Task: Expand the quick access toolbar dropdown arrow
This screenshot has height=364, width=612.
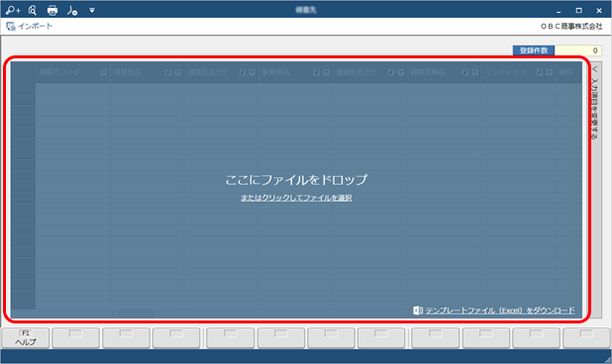Action: (92, 11)
